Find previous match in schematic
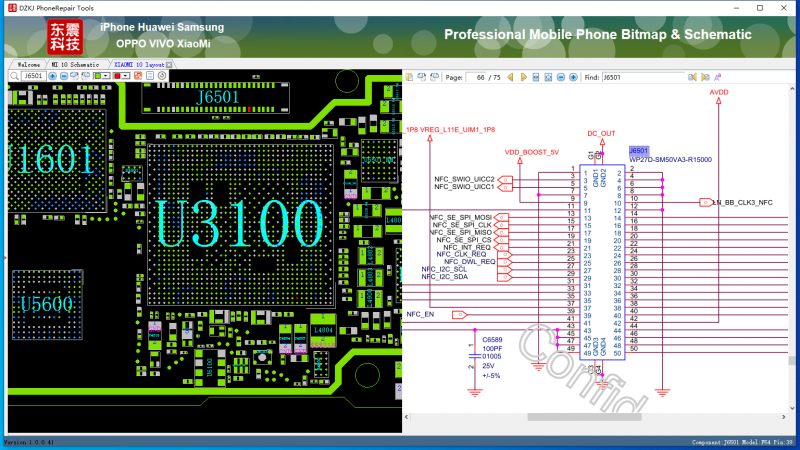This screenshot has width=800, height=450. tap(692, 77)
